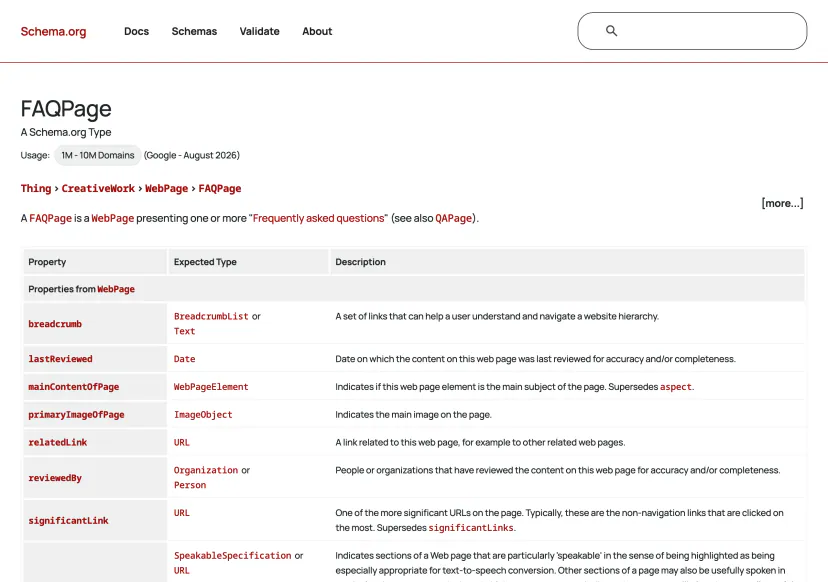Image resolution: width=828 pixels, height=582 pixels.
Task: Open the relatedLink property link
Action: tap(58, 442)
